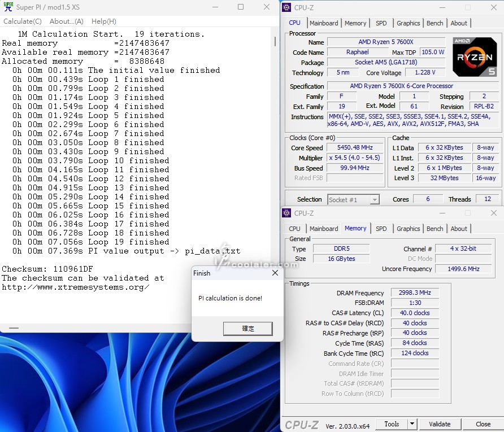The height and width of the screenshot is (432, 504).
Task: Click the Package value Socket AM5 (LGA1718)
Action: coord(386,62)
